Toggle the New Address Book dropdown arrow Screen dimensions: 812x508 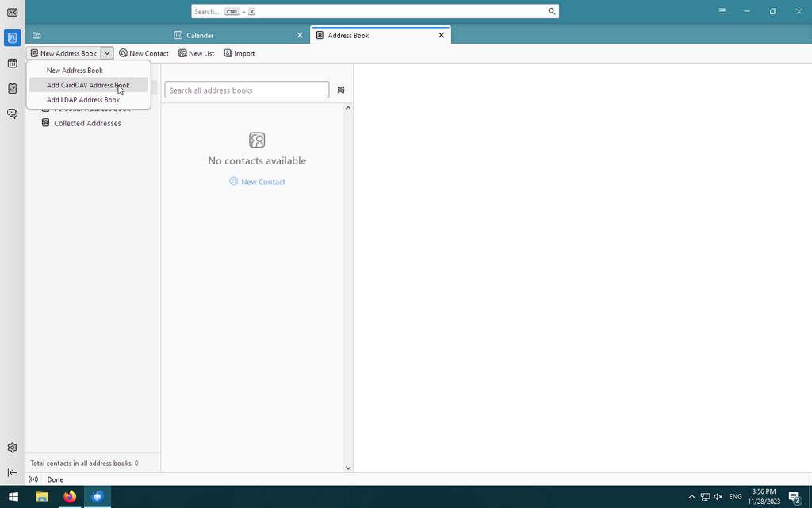[107, 53]
